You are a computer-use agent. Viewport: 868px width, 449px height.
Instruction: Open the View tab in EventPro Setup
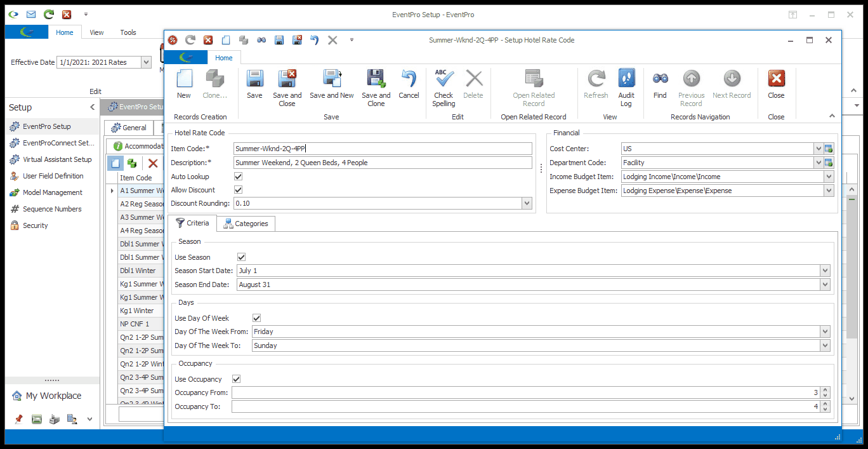(96, 32)
